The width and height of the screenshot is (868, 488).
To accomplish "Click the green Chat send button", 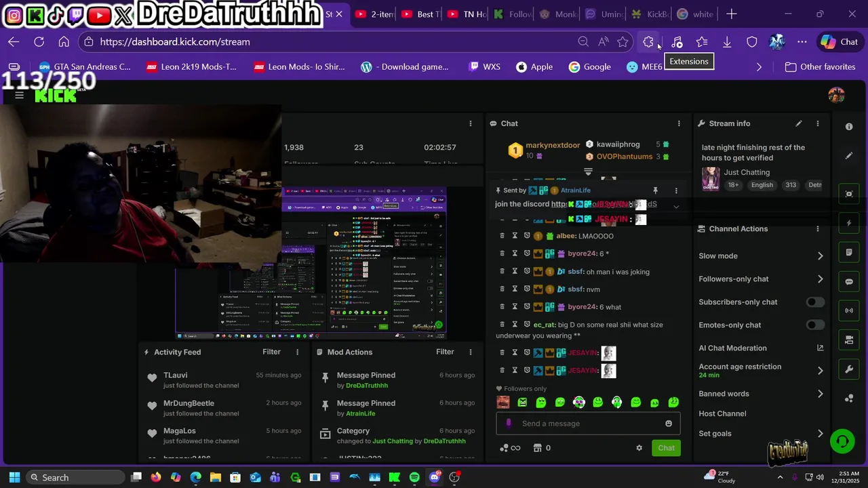I will tap(666, 448).
